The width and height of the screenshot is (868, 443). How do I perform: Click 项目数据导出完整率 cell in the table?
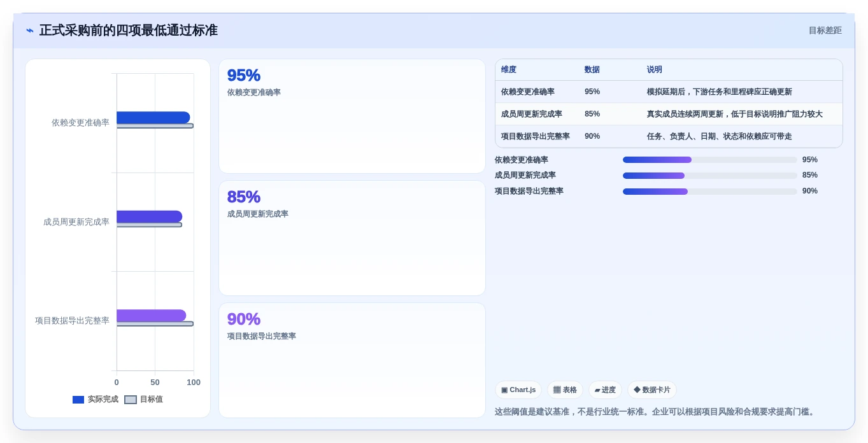pyautogui.click(x=536, y=136)
